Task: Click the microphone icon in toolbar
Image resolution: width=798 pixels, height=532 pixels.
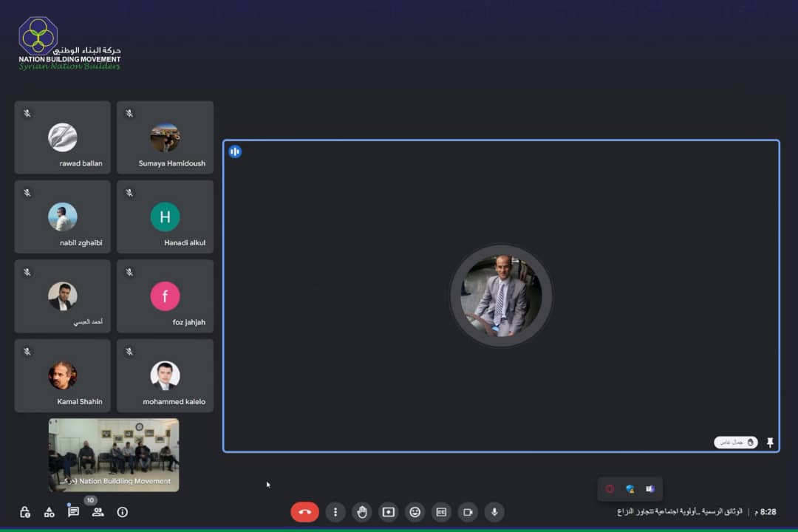Action: pyautogui.click(x=494, y=512)
